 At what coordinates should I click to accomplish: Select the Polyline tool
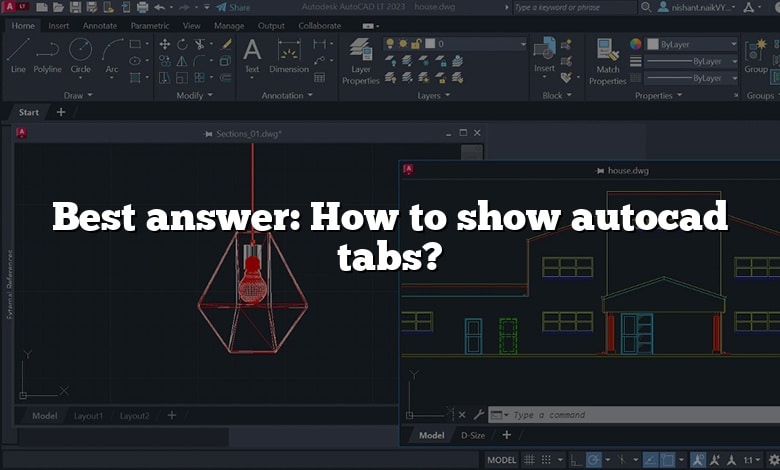[x=48, y=55]
